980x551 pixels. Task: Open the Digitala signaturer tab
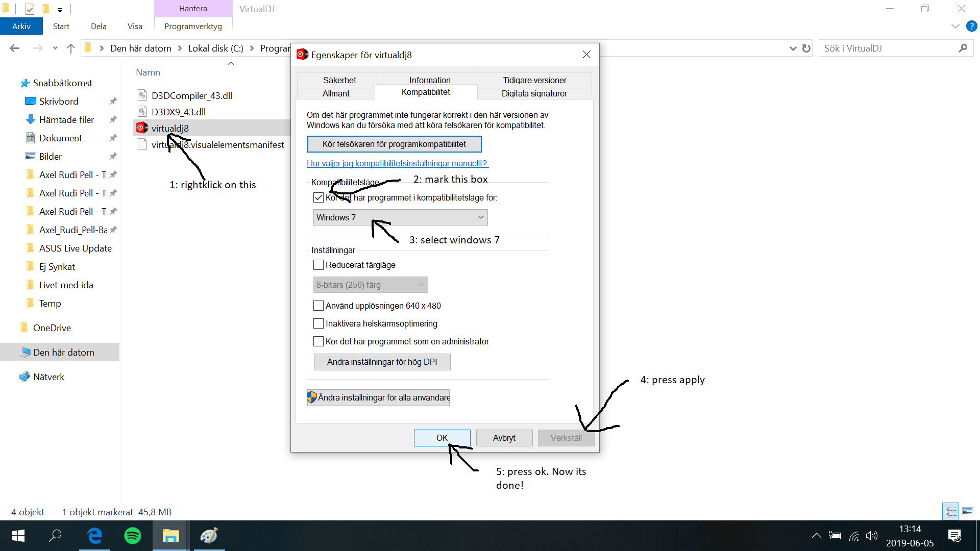click(x=534, y=93)
